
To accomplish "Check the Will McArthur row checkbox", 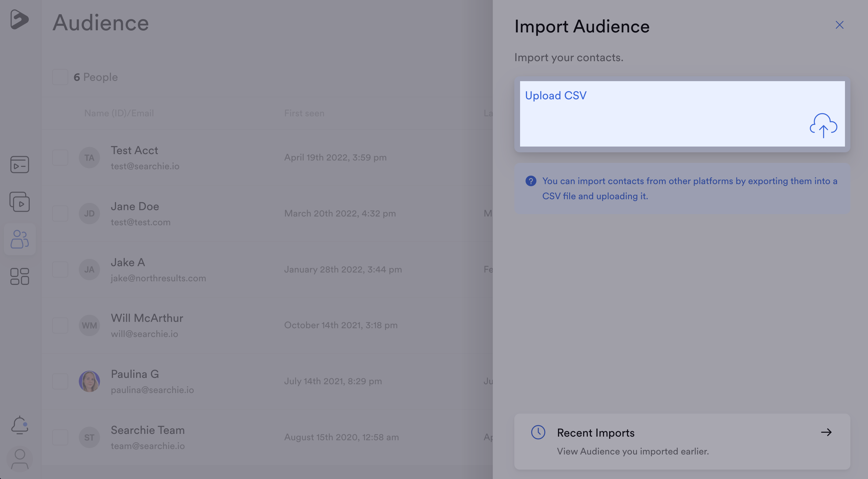I will pos(60,325).
